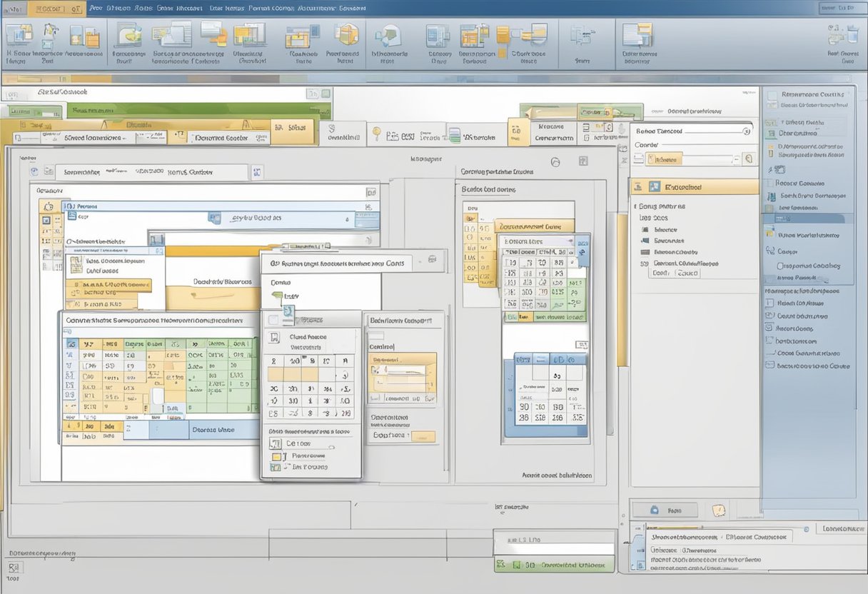Screen dimensions: 868x594
Task: Open the circled dropdown in the right task pane
Action: (747, 131)
